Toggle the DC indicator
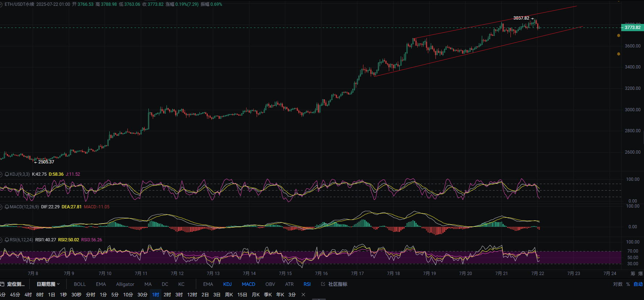The width and height of the screenshot is (644, 300). tap(165, 284)
